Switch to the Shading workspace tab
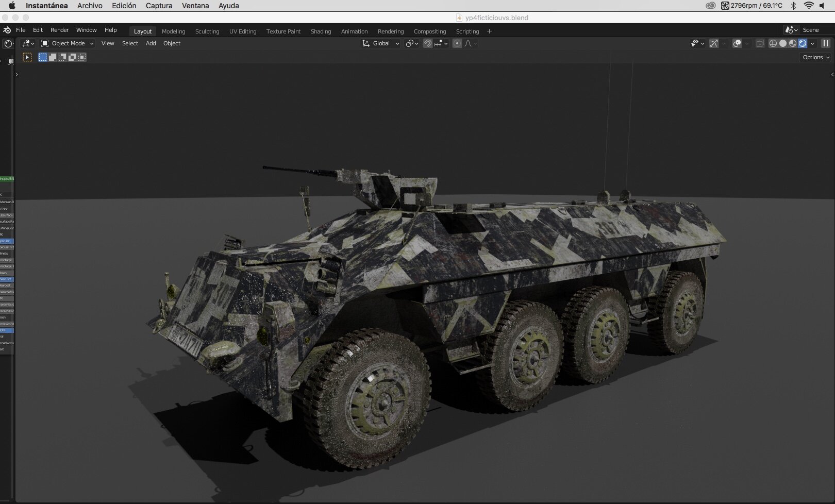 321,31
